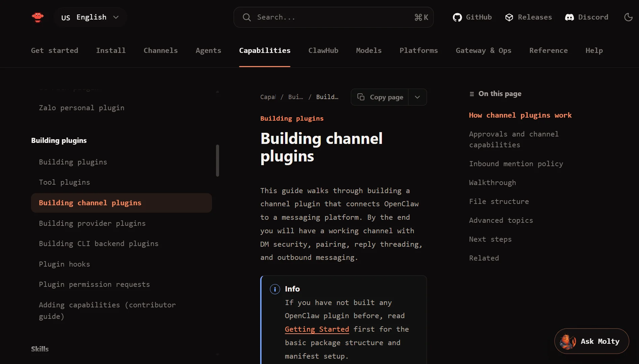
Task: Click the Build… breadcrumb item
Action: (327, 97)
